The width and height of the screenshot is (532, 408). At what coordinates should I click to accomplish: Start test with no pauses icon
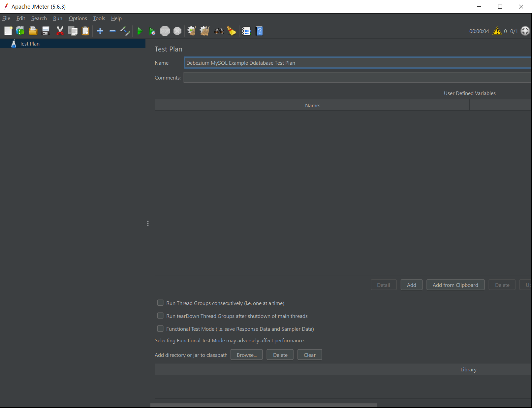coord(152,31)
